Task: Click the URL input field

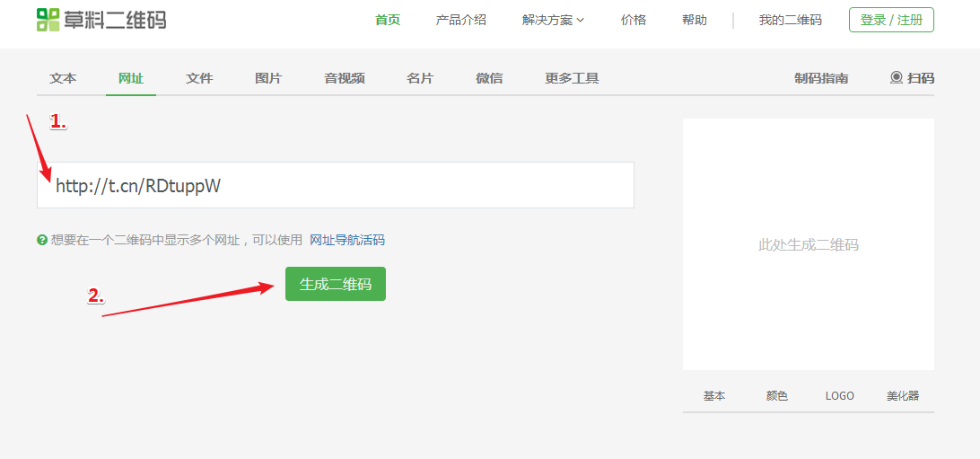Action: click(x=336, y=185)
